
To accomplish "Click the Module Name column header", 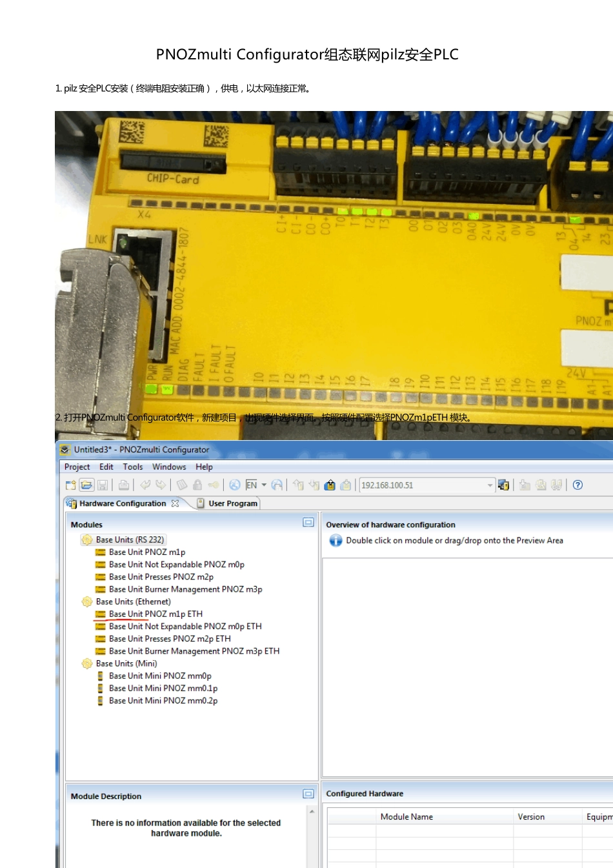I will coord(407,816).
